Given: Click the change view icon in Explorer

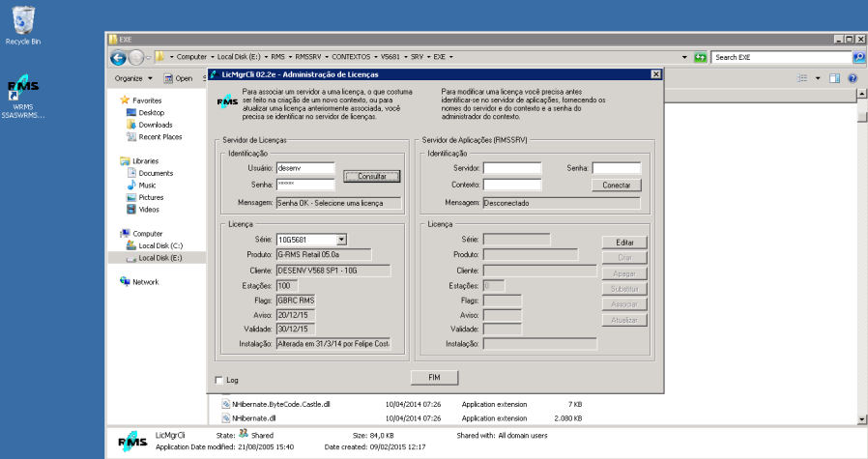Looking at the screenshot, I should click(x=802, y=78).
